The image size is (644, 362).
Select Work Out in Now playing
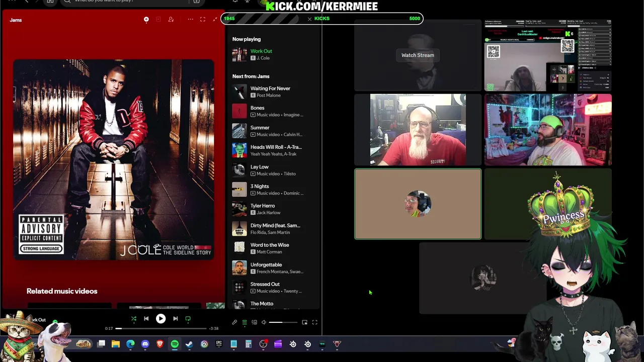pos(261,51)
